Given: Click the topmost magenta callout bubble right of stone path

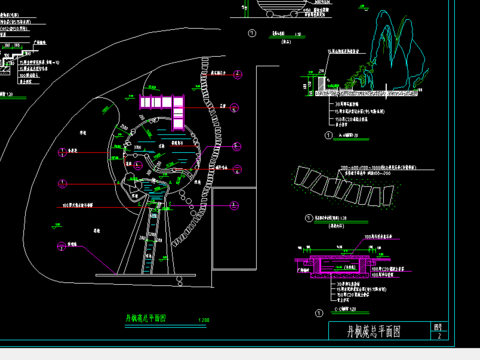Looking at the screenshot, I should pos(237,74).
